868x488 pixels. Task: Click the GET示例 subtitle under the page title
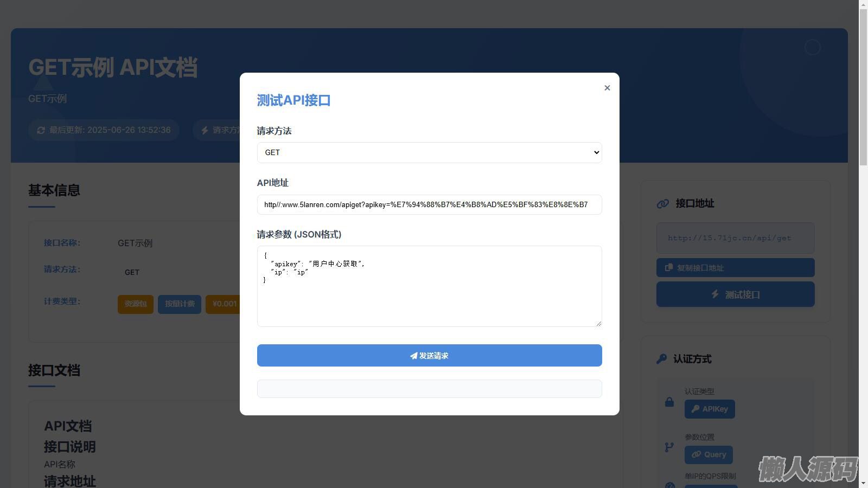point(48,99)
